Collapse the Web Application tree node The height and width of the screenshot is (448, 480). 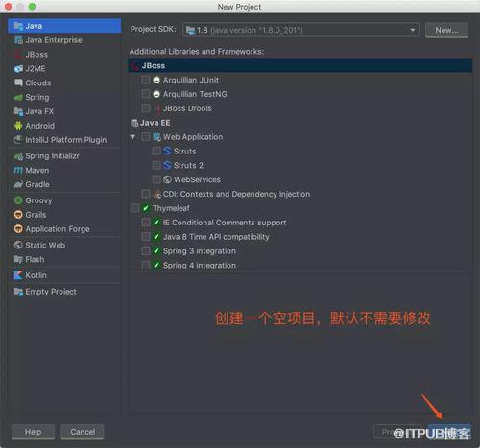(133, 137)
